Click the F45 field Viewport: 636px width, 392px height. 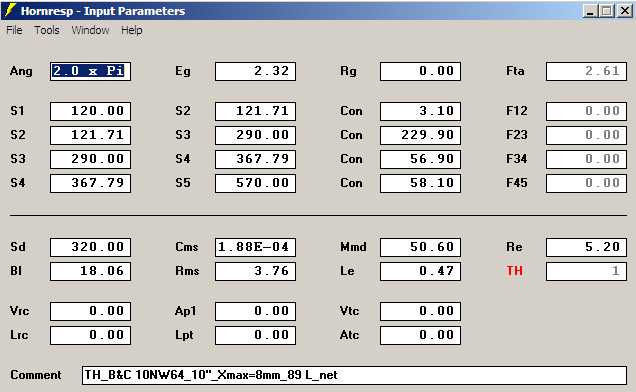586,183
